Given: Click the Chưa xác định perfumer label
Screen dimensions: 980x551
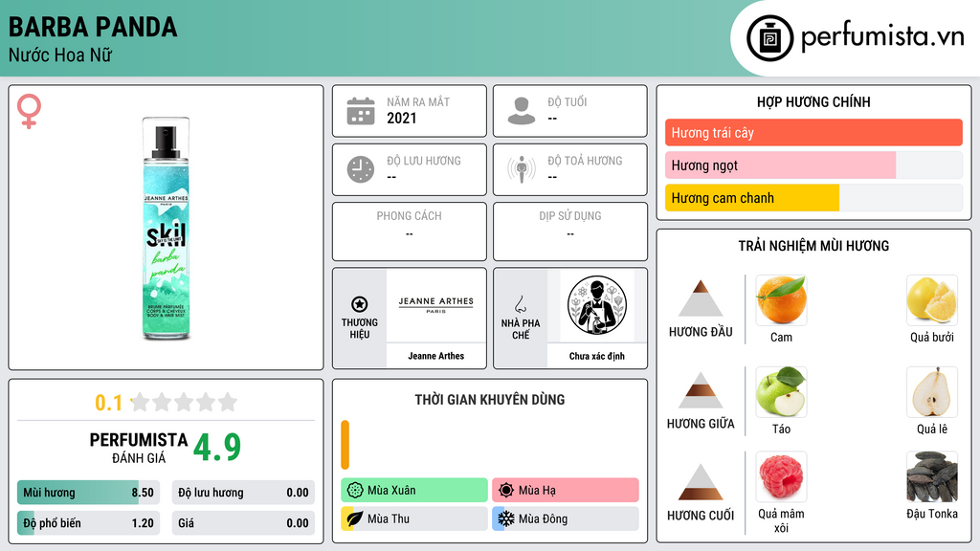Looking at the screenshot, I should [597, 356].
